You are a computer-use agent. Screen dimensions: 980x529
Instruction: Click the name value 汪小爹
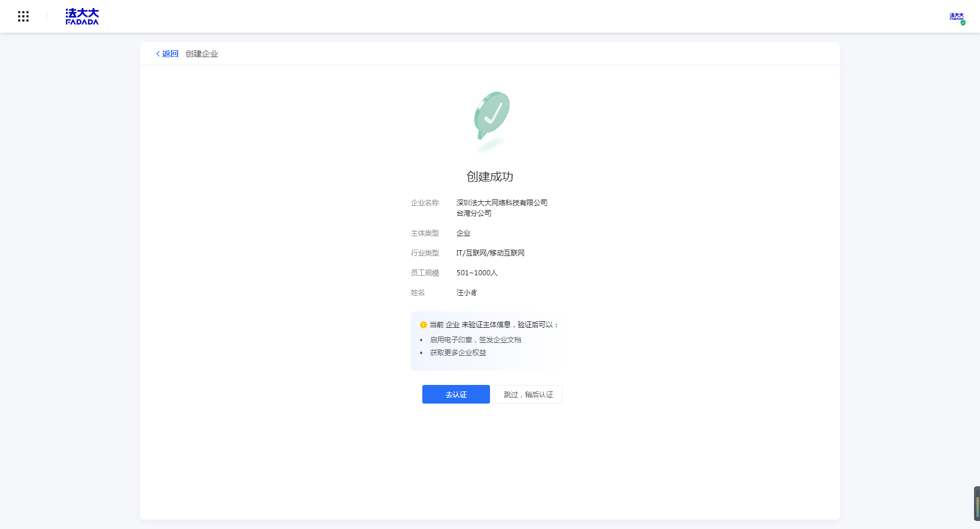pyautogui.click(x=467, y=293)
